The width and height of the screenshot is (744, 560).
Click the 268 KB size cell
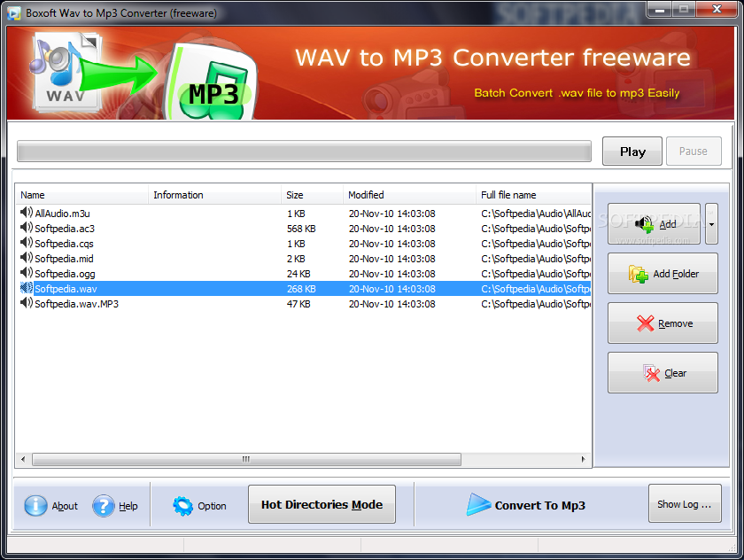(x=301, y=289)
